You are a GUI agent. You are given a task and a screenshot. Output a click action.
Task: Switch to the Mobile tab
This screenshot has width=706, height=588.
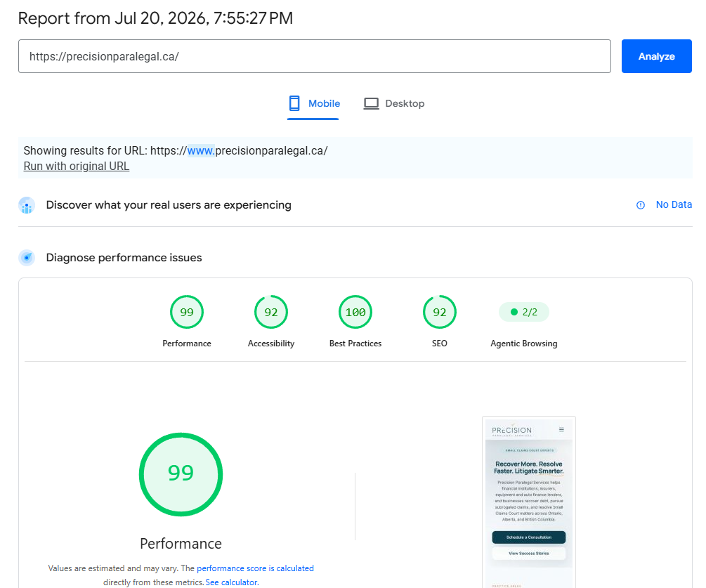click(313, 104)
